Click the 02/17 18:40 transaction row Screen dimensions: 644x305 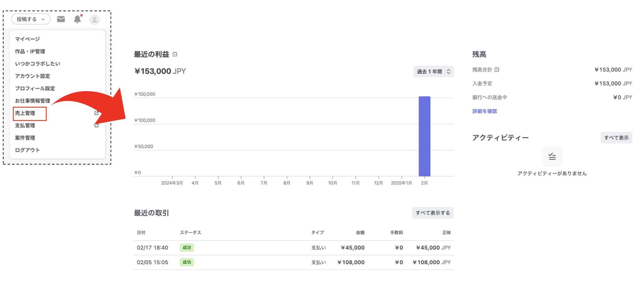(294, 248)
